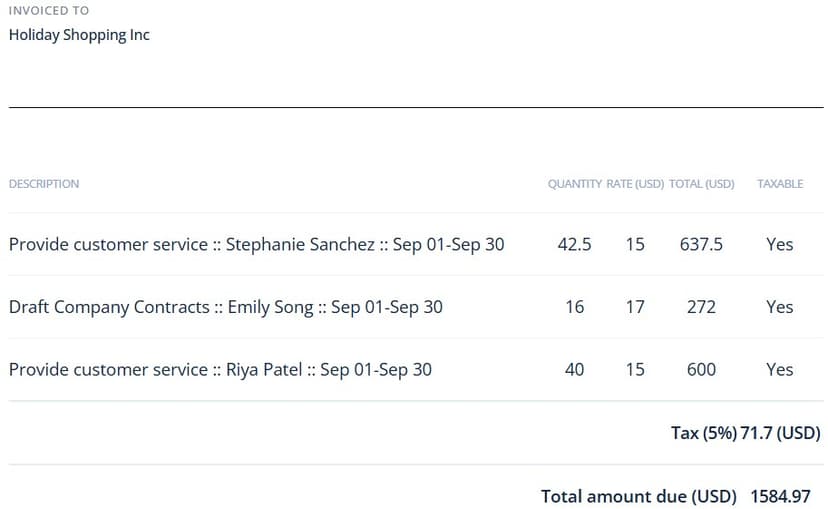
Task: Click the Tax (5%) 71.7 line
Action: pyautogui.click(x=745, y=433)
